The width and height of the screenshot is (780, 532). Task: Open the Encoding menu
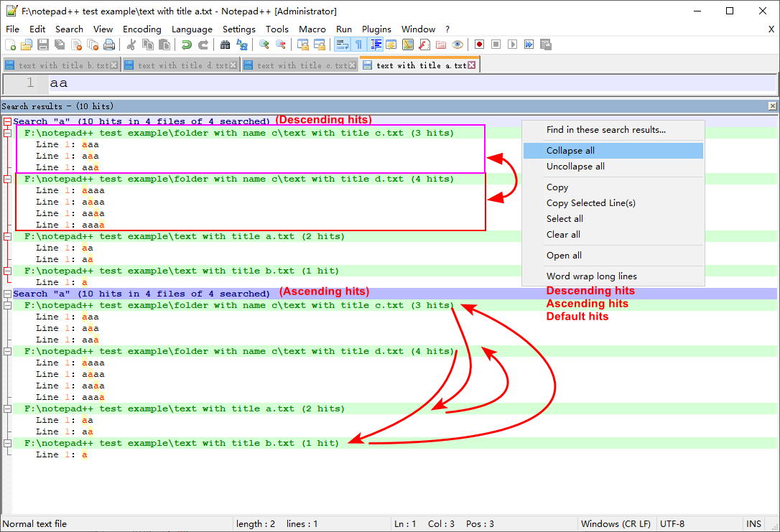click(x=141, y=29)
